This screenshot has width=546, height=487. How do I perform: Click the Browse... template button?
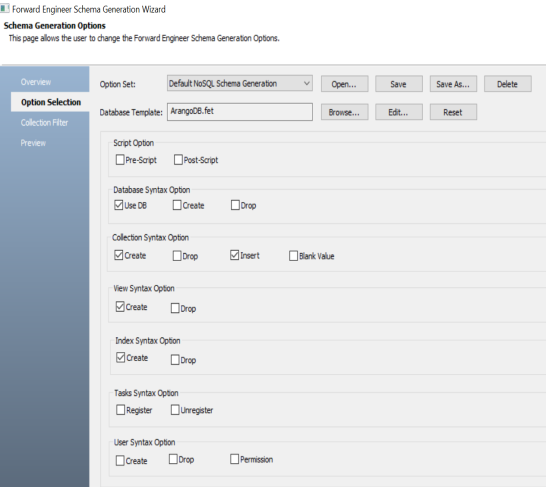(344, 112)
